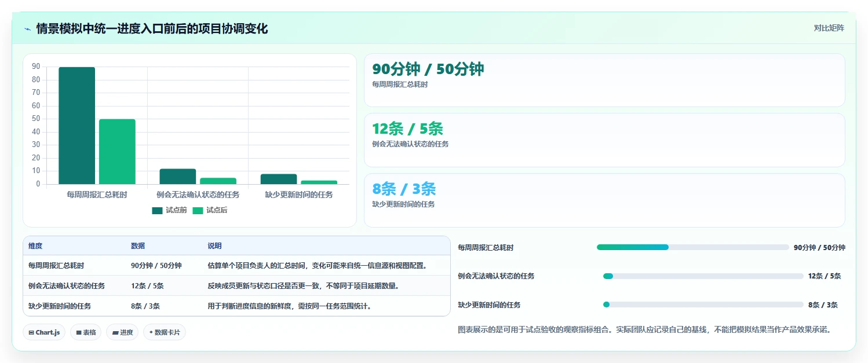
Task: Click table cell 12条 / 5条 in 数据 column
Action: 147,286
